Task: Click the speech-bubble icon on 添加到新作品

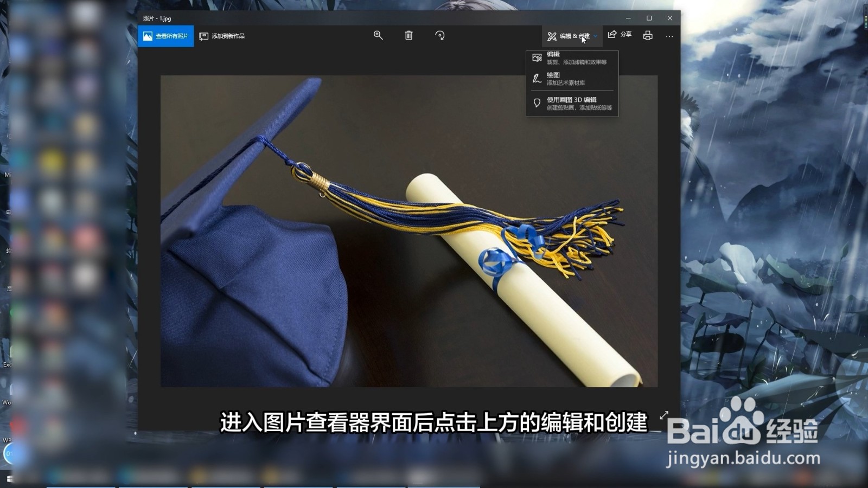Action: [203, 36]
